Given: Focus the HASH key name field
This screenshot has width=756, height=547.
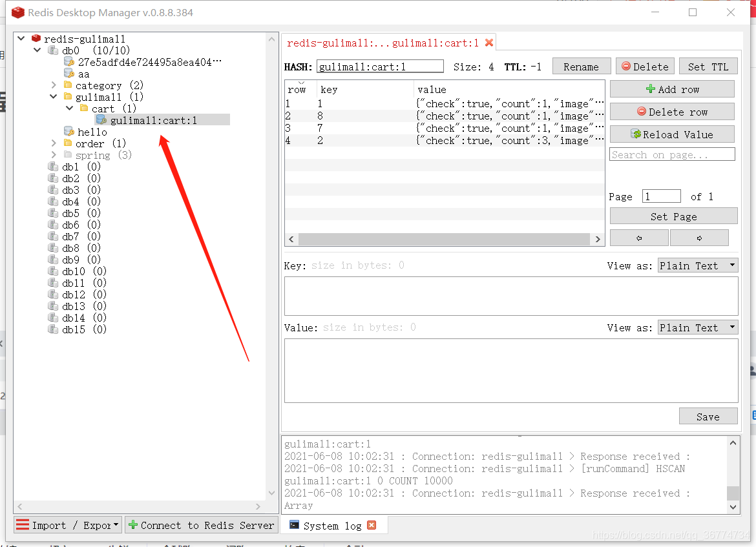Looking at the screenshot, I should pos(380,67).
